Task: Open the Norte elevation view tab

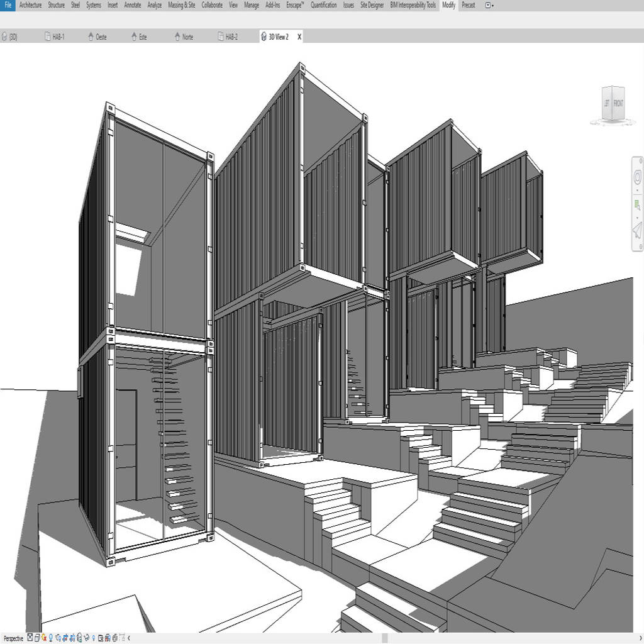Action: (x=186, y=36)
